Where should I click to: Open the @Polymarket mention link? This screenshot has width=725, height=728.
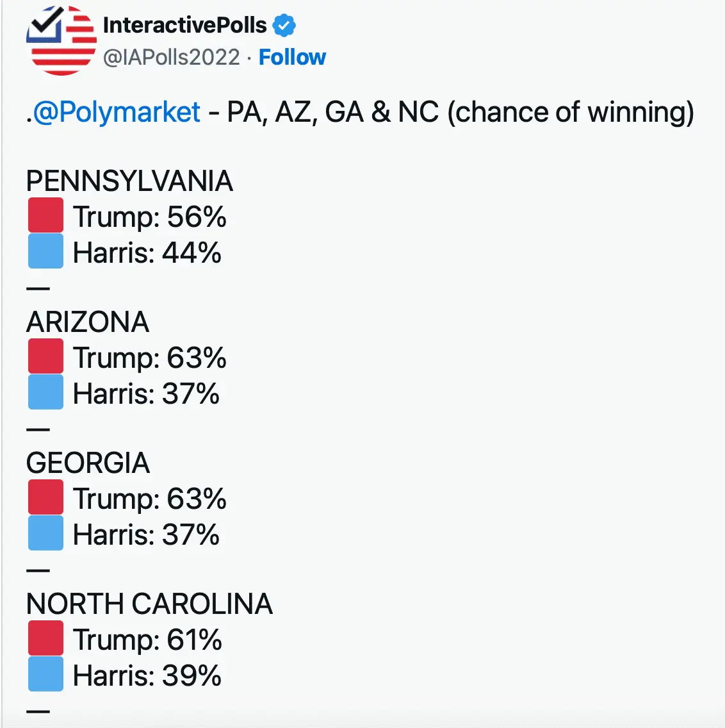(x=117, y=112)
